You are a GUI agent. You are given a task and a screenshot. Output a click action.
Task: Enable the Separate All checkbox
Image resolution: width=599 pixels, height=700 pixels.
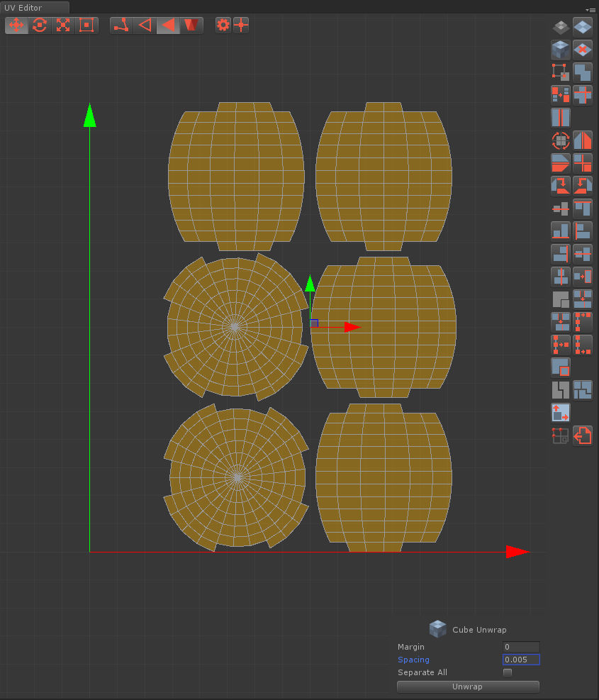(508, 672)
